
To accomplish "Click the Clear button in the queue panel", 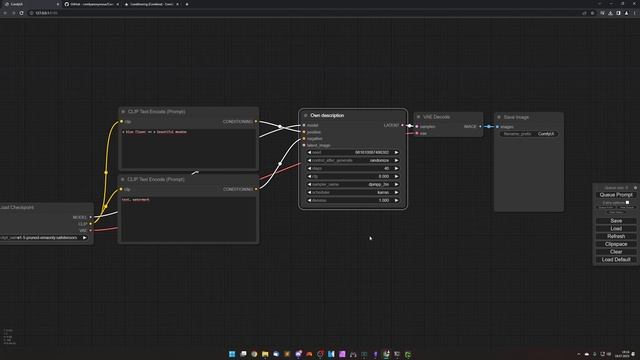I will pyautogui.click(x=616, y=252).
